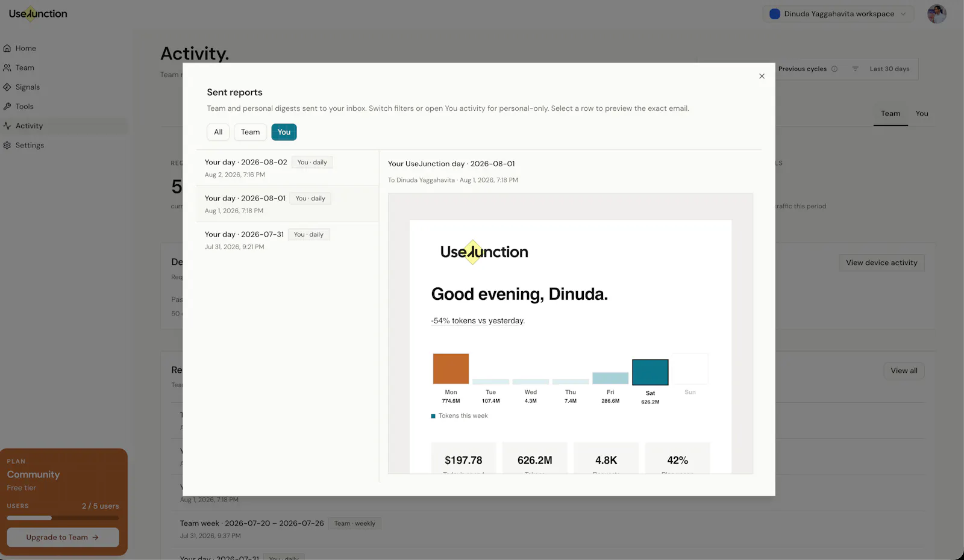Click the Community plan name
This screenshot has width=964, height=560.
[x=33, y=474]
